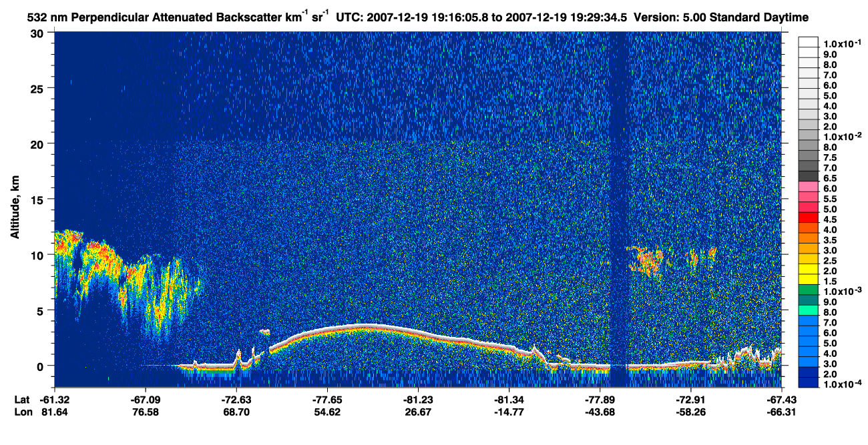Select latitude value '-61.32'
This screenshot has height=445, width=868.
54,400
